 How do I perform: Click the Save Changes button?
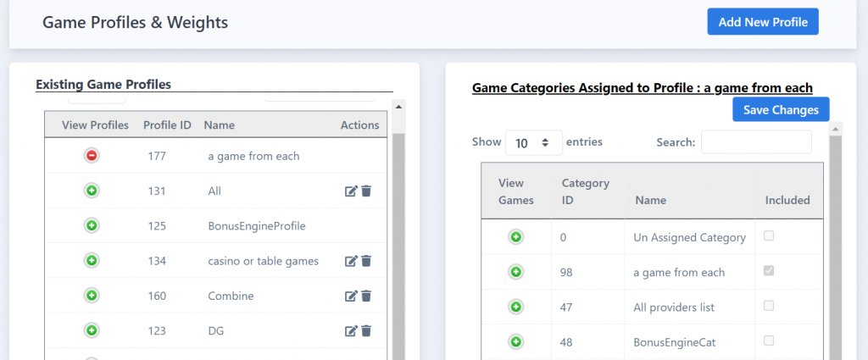tap(781, 109)
